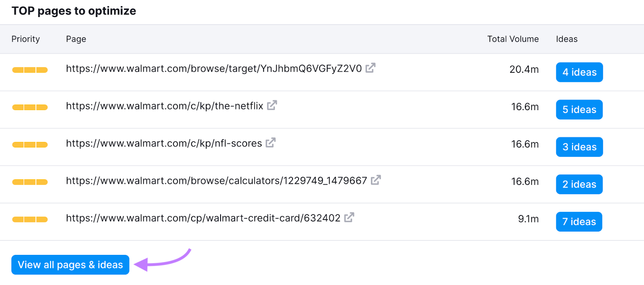Visit the walmart-credit-card/632402 URL link
This screenshot has width=644, height=285.
pyautogui.click(x=203, y=218)
